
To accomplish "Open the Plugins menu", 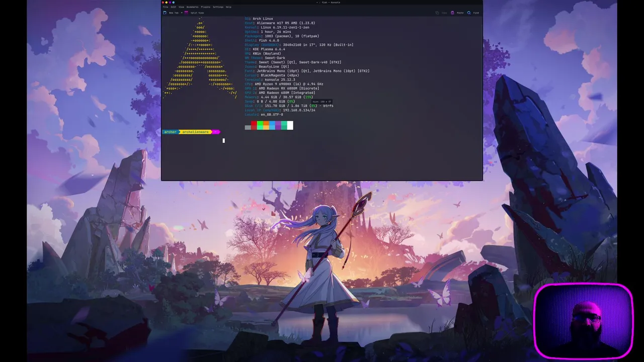I will 206,7.
